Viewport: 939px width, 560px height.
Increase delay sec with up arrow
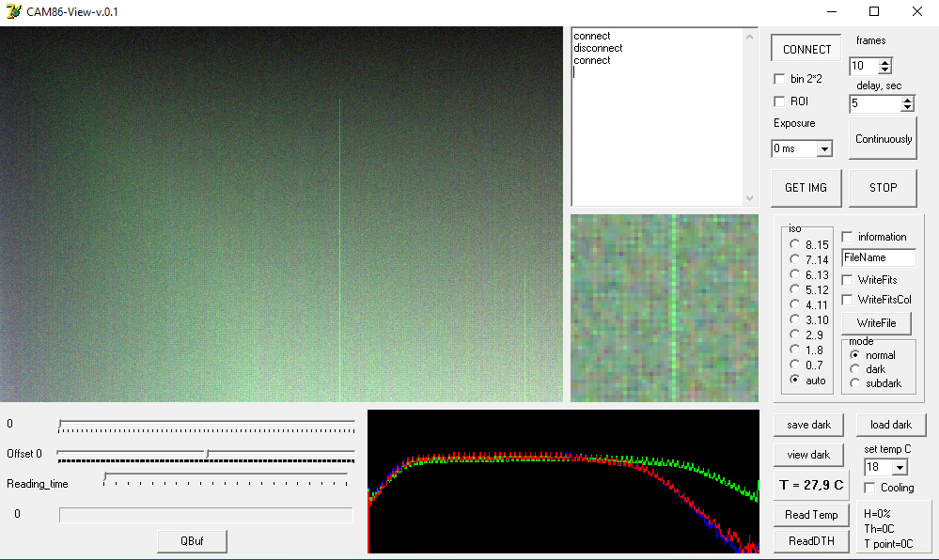pyautogui.click(x=907, y=100)
